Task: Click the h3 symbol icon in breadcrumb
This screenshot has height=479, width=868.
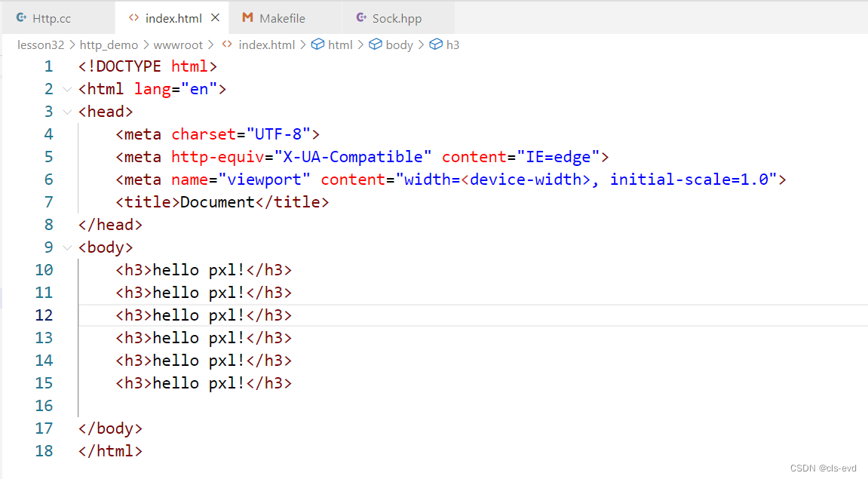Action: 436,45
